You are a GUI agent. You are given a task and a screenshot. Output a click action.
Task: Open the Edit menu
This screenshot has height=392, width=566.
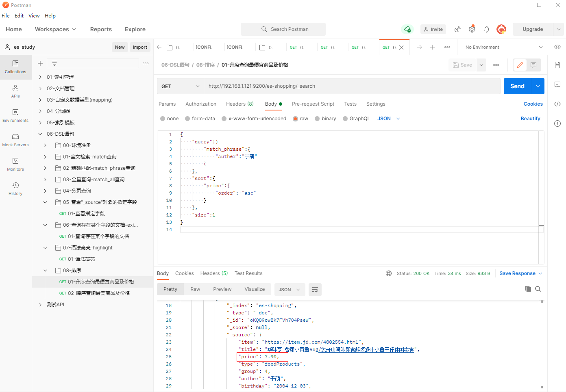pyautogui.click(x=19, y=16)
